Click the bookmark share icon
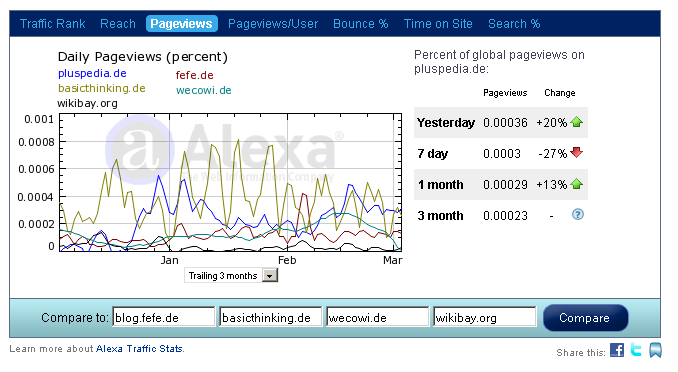Image resolution: width=678 pixels, height=372 pixels. (x=655, y=350)
